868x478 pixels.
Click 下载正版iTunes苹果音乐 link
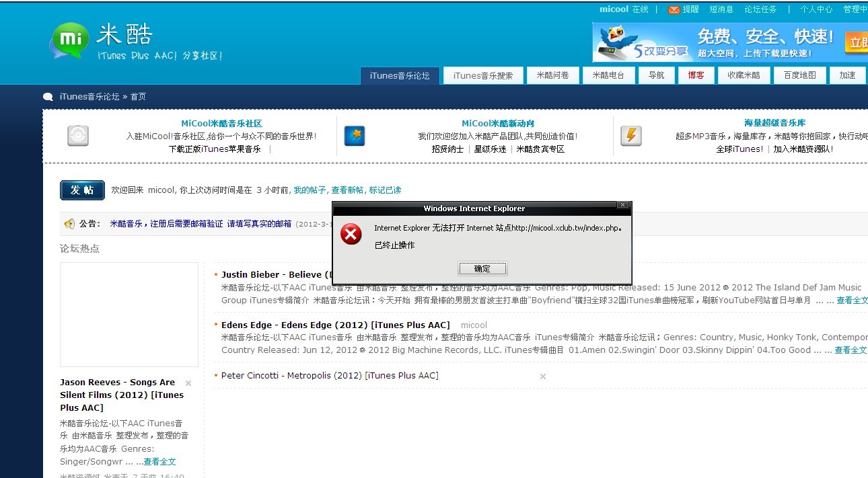point(215,149)
